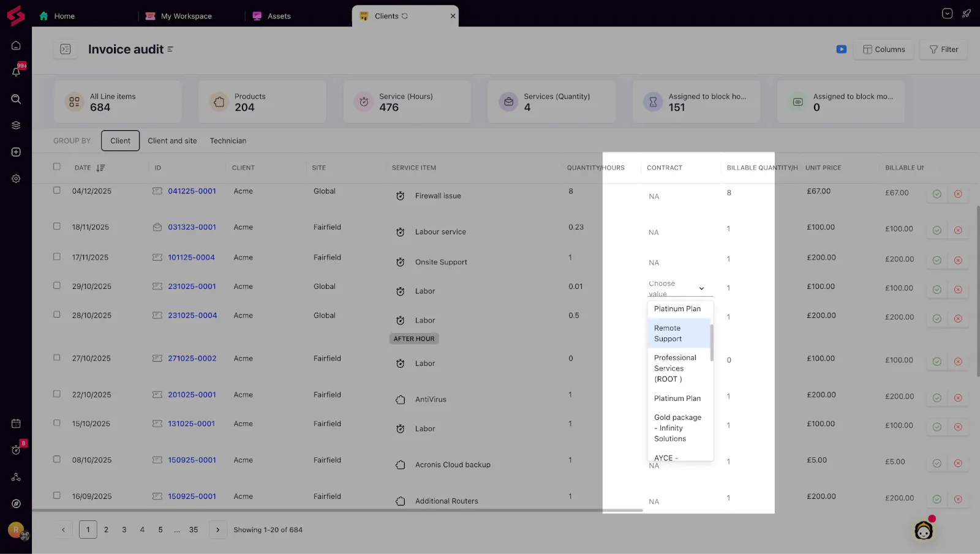Tick the checkbox for the 28/10/2025 row
This screenshot has height=554, width=980.
click(x=57, y=315)
